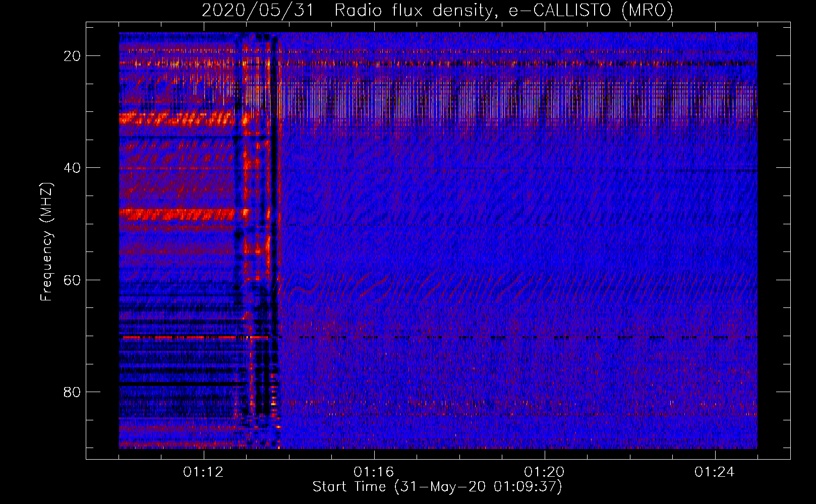Click the '80' frequency tick label
This screenshot has height=504, width=816.
tap(72, 392)
